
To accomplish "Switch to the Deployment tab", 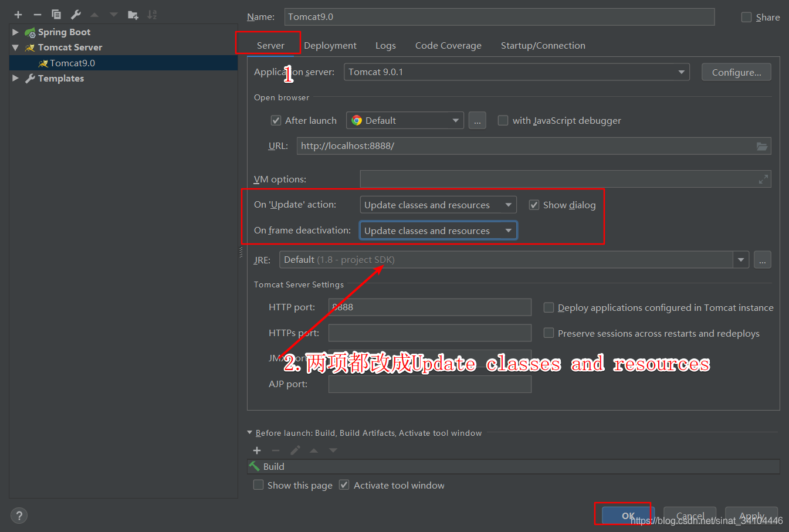I will click(x=330, y=45).
